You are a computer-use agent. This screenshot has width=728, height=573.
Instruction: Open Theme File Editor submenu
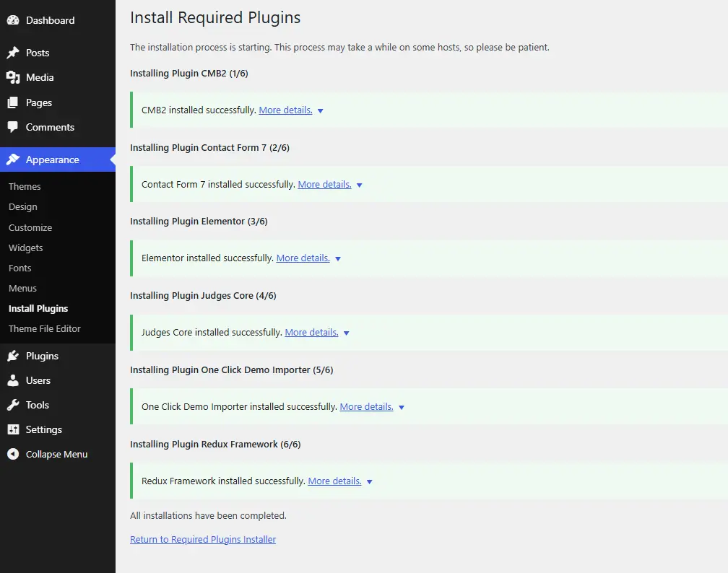[45, 328]
